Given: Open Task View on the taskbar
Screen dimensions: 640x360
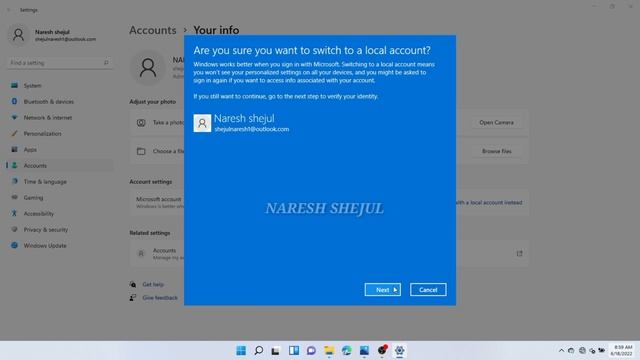Looking at the screenshot, I should [276, 351].
